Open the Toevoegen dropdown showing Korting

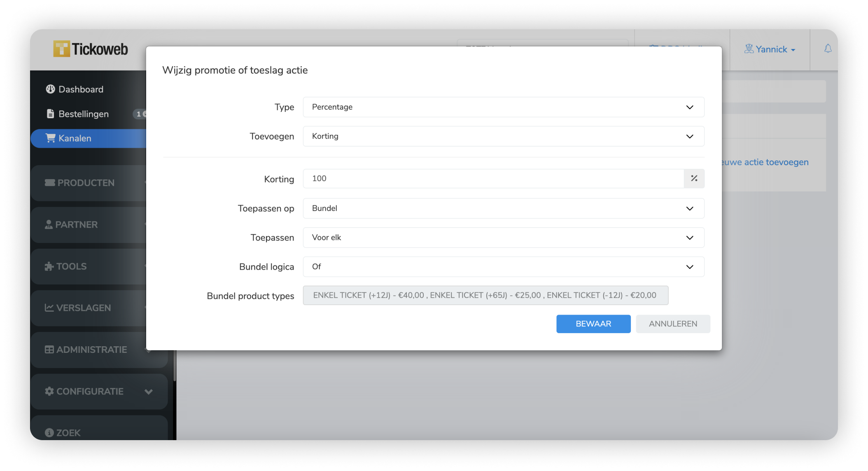pos(503,136)
